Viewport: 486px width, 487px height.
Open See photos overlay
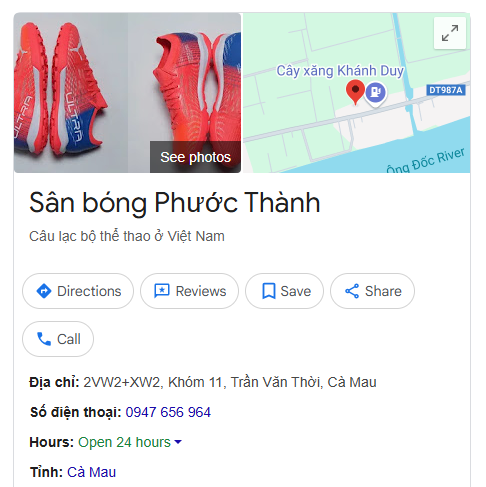coord(195,157)
